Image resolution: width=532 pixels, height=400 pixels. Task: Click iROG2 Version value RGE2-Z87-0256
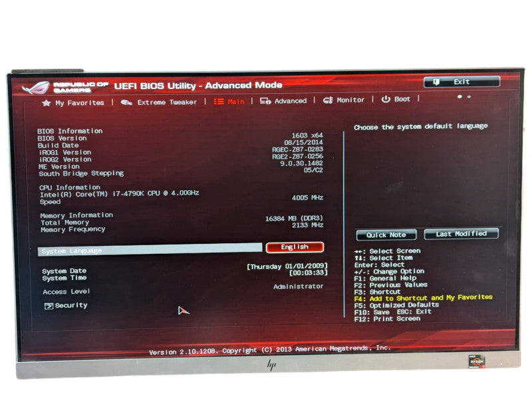click(x=297, y=156)
